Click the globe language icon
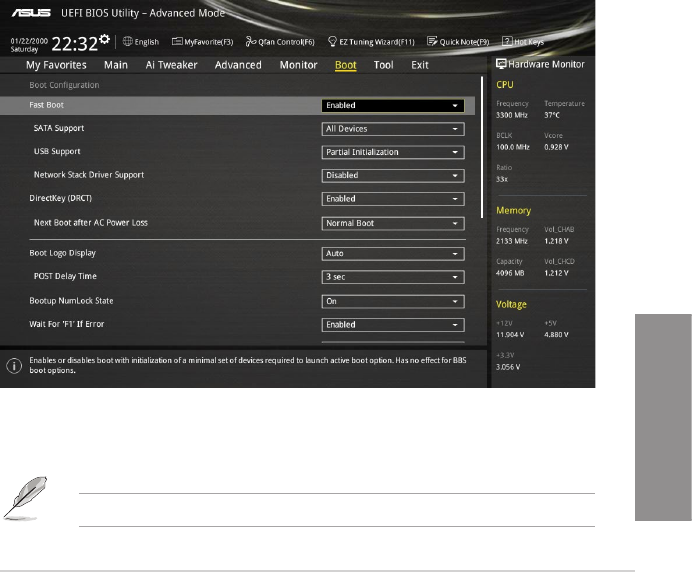Screen dimensions: 692x572 pos(128,41)
